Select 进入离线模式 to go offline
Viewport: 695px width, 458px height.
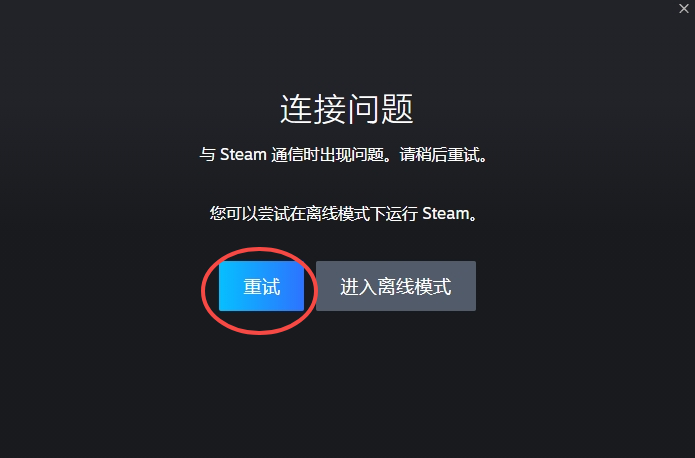click(396, 286)
